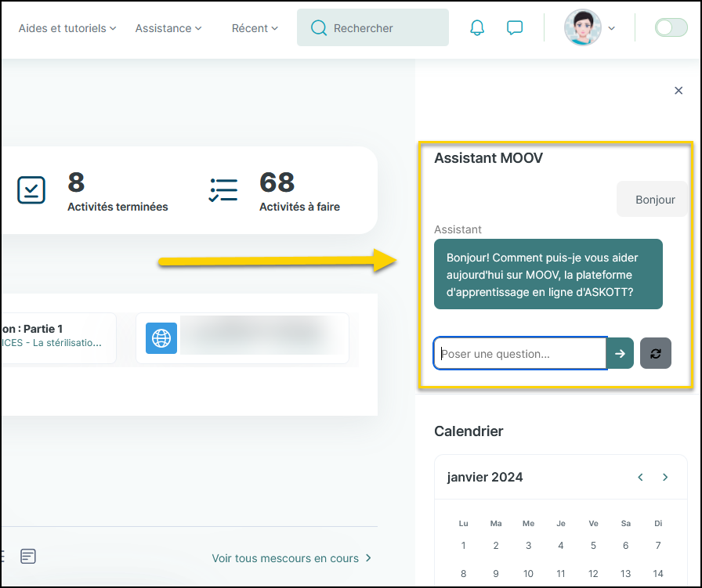Select day 8 in the calendar
702x588 pixels.
463,574
